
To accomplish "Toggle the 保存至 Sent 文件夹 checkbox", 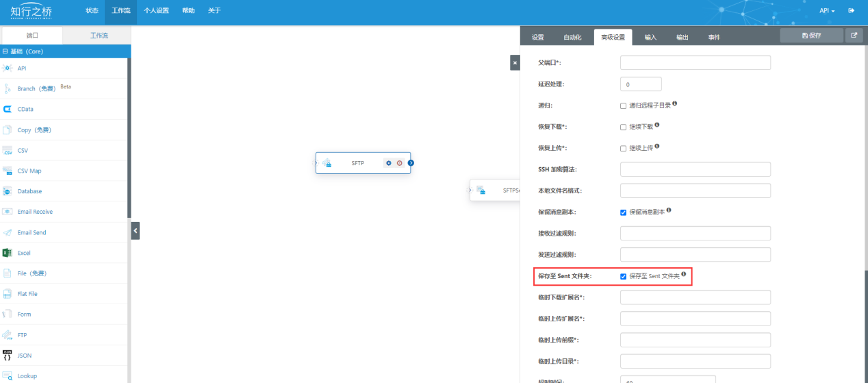I will click(x=623, y=276).
